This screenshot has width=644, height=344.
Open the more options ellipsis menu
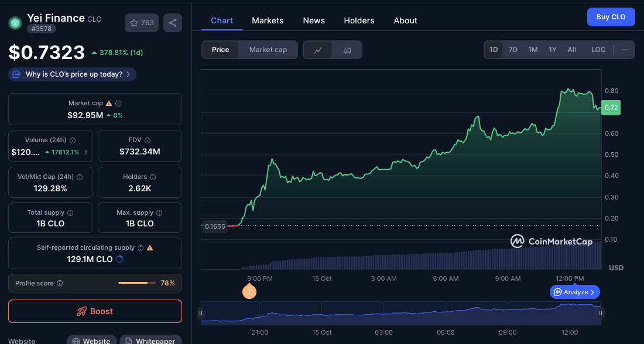coord(625,50)
